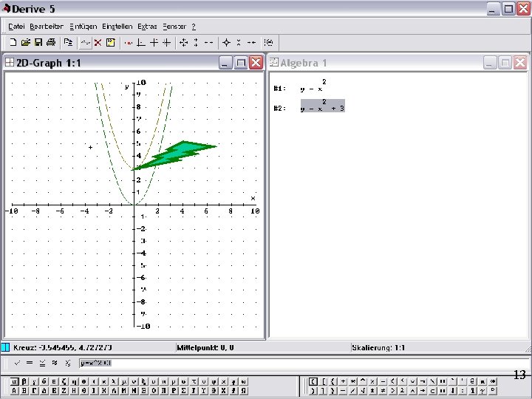This screenshot has width=532, height=399.
Task: Open the Datei menu
Action: [x=16, y=26]
